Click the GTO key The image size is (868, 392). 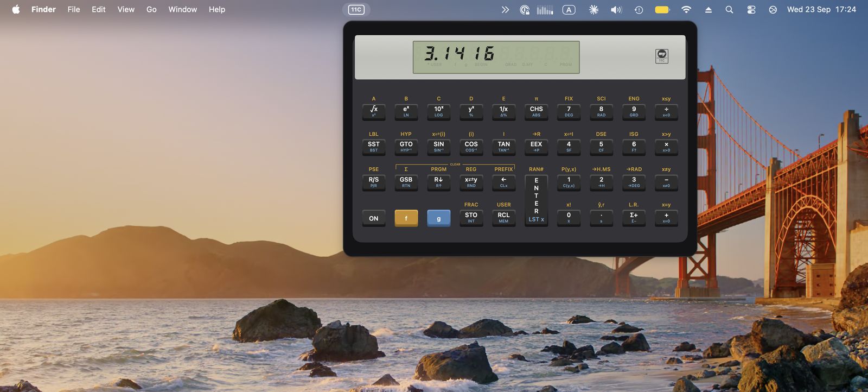pyautogui.click(x=406, y=147)
